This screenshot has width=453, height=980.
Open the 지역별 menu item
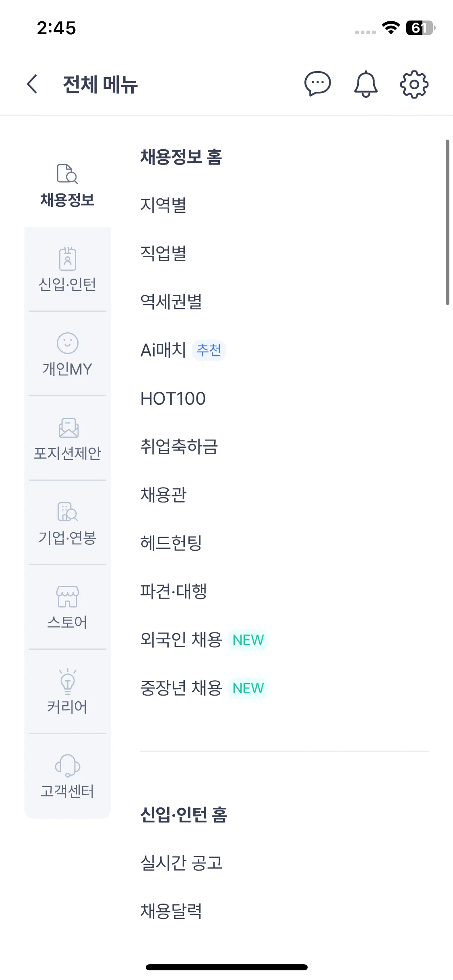(163, 205)
